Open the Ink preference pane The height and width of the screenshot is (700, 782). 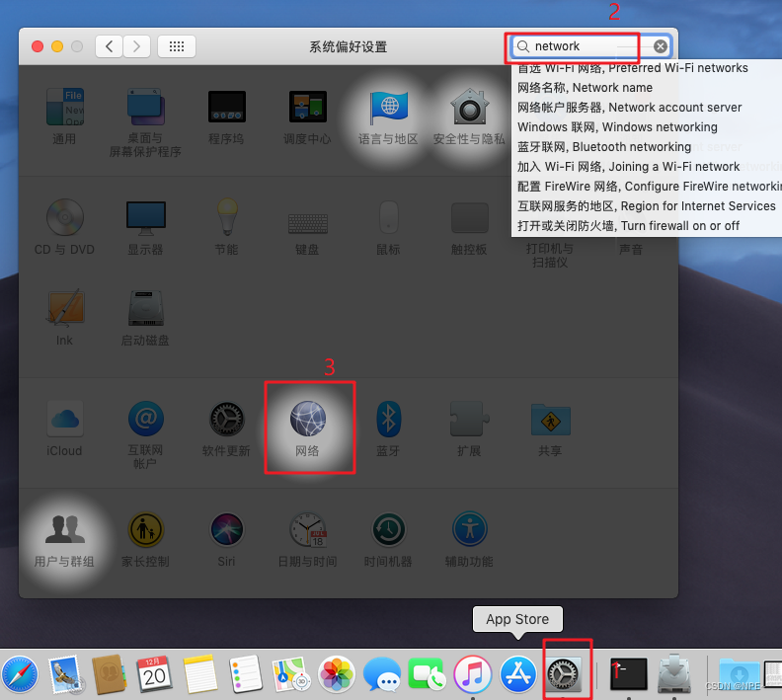pos(65,317)
